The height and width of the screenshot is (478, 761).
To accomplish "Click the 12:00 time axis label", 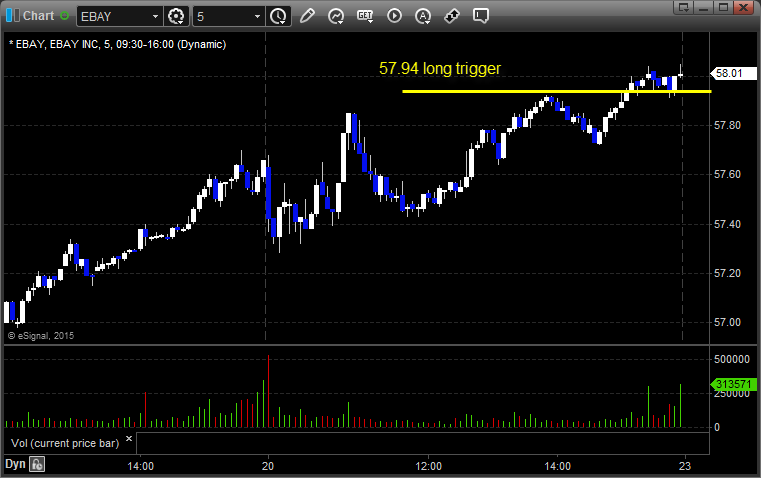I will pyautogui.click(x=429, y=466).
